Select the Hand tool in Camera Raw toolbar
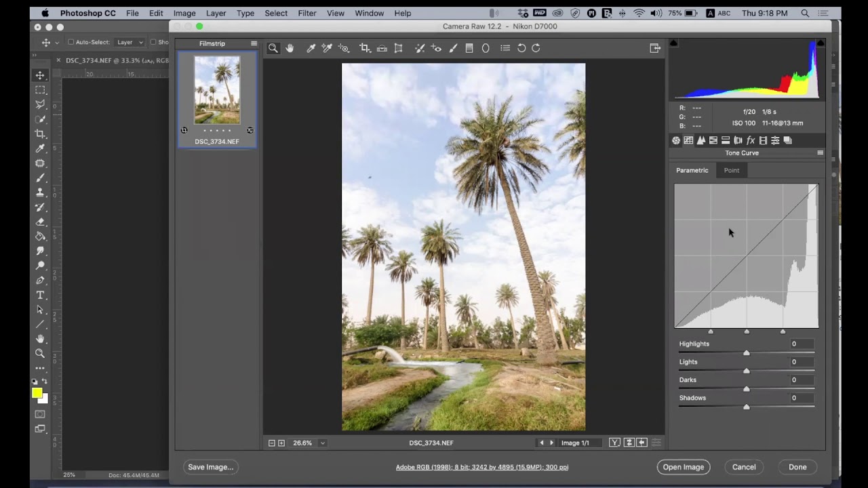 click(x=290, y=48)
